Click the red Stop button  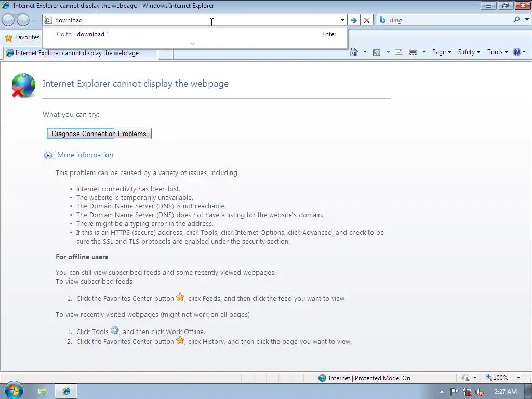366,20
